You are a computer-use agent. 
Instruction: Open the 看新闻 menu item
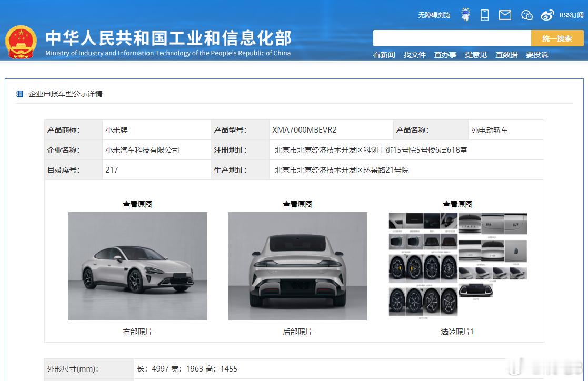384,55
